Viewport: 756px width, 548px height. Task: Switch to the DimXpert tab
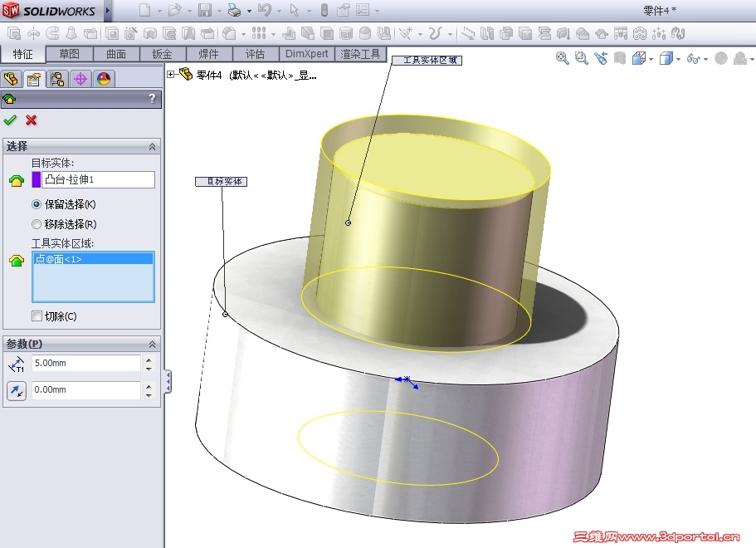[307, 54]
